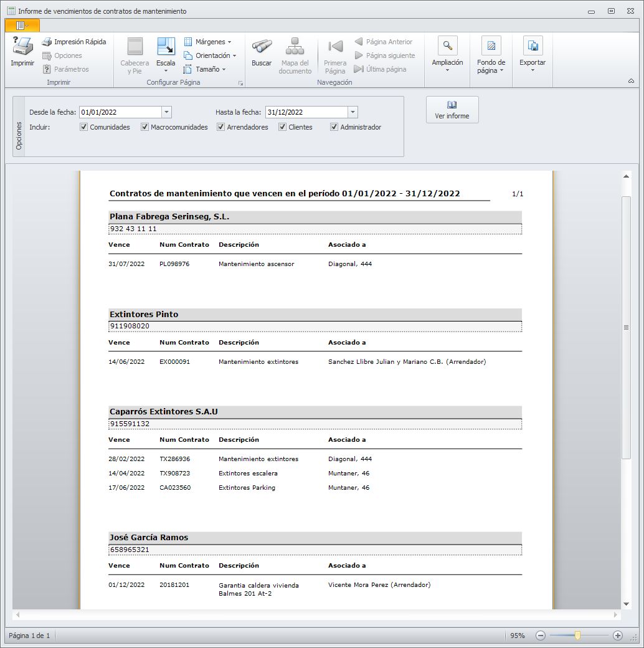Expand the Hasta la fecha date picker

point(353,112)
